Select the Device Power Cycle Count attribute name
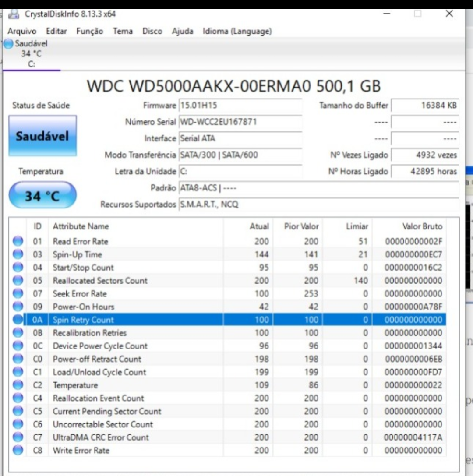This screenshot has width=473, height=476. click(100, 346)
